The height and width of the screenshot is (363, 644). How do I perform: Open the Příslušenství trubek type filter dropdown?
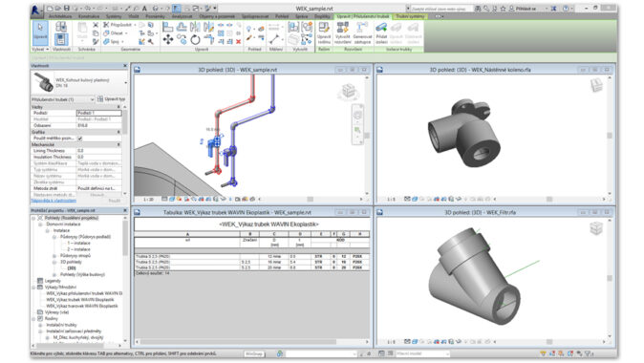[63, 99]
